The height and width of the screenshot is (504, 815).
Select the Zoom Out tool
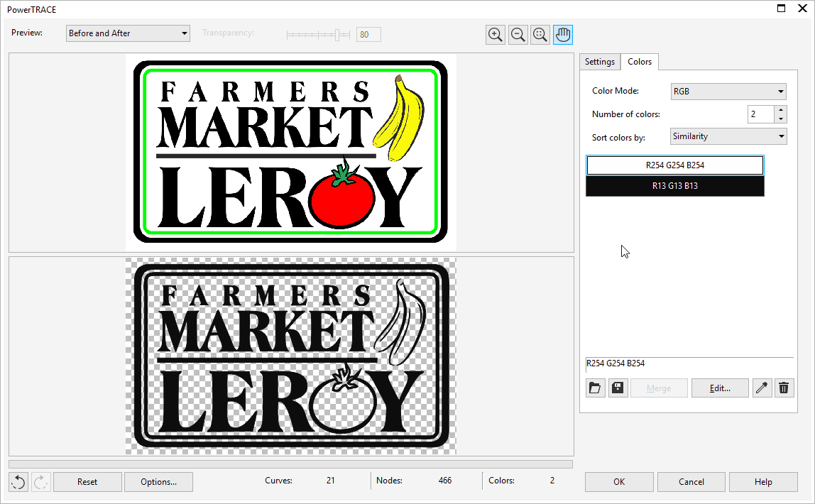tap(518, 34)
